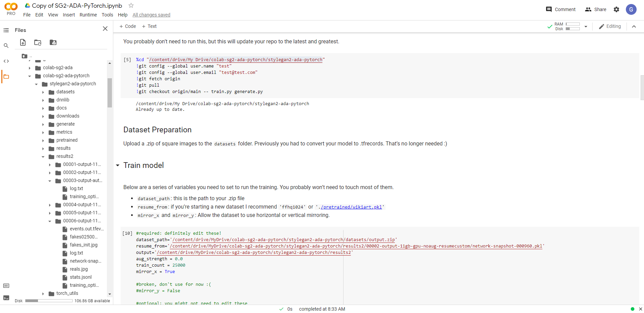Screen dimensions: 644x313
Task: Open notebook settings gear
Action: (x=616, y=9)
